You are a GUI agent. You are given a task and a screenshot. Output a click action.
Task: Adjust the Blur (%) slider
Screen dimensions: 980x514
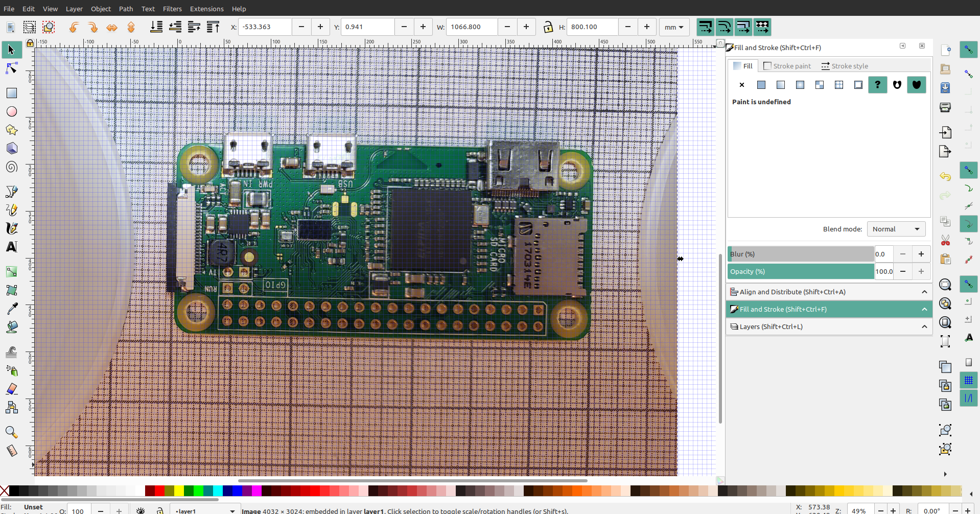coord(801,254)
